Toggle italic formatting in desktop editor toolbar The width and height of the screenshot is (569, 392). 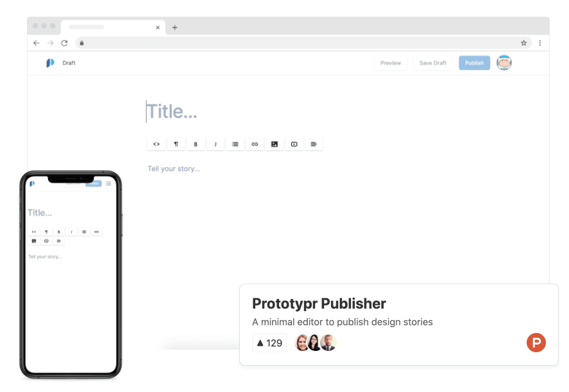pos(216,144)
